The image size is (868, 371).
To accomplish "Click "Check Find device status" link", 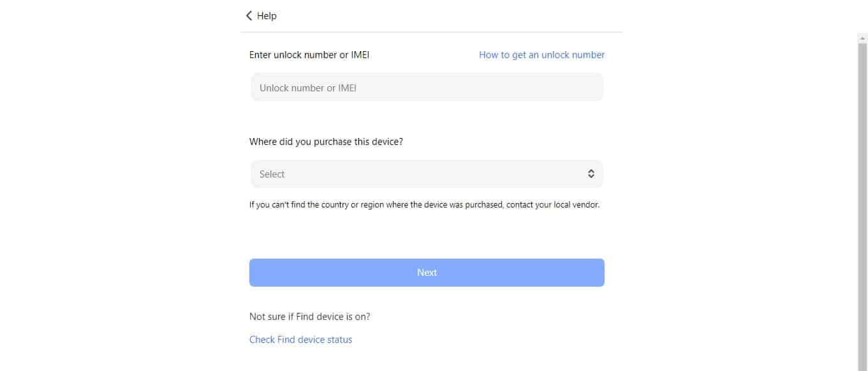I will point(300,339).
